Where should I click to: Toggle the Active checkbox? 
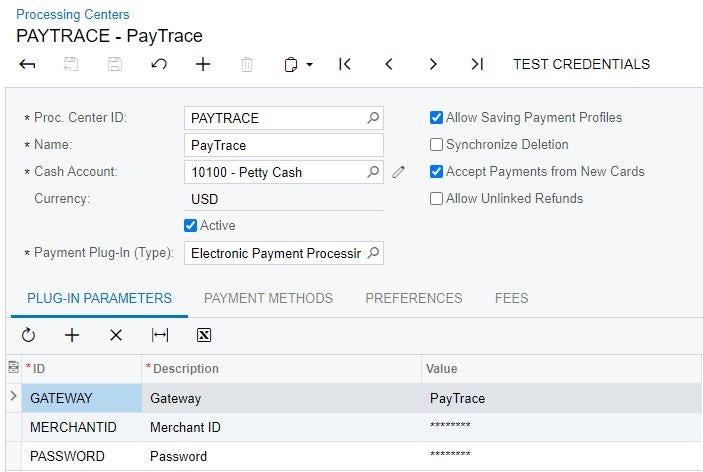point(191,225)
